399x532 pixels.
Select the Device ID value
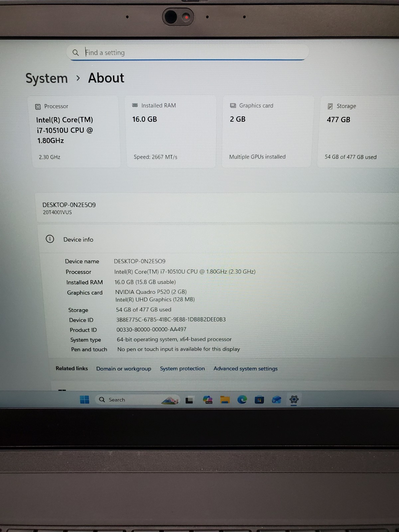pos(171,320)
